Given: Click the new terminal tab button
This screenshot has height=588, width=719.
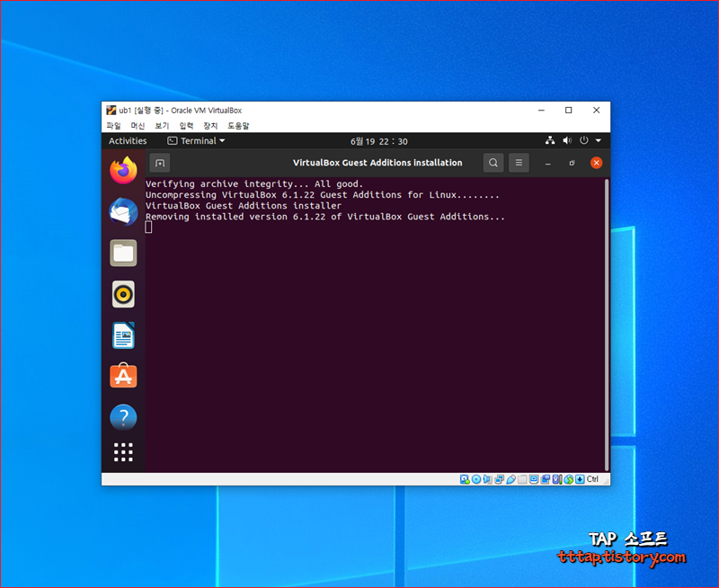Looking at the screenshot, I should tap(160, 163).
